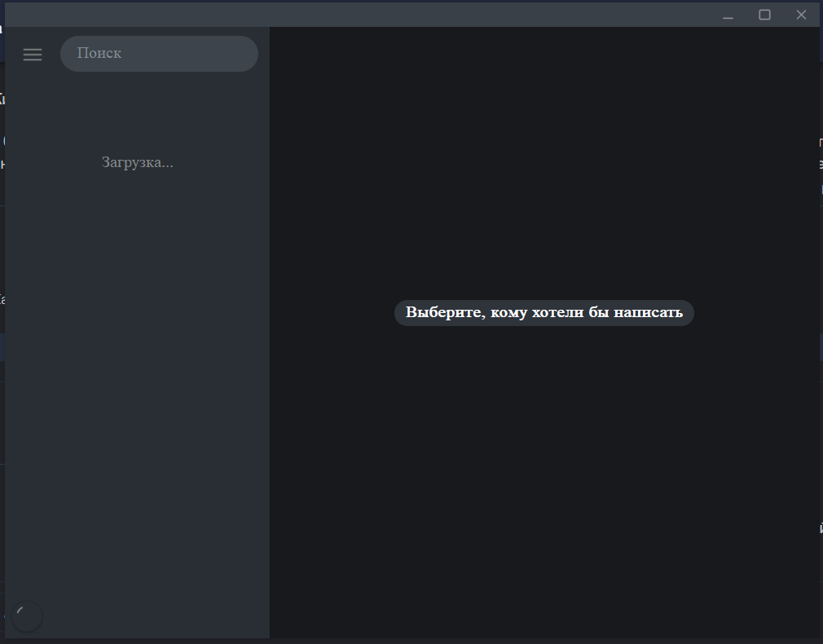Click the Загрузка... loading text
The height and width of the screenshot is (644, 823).
click(137, 161)
